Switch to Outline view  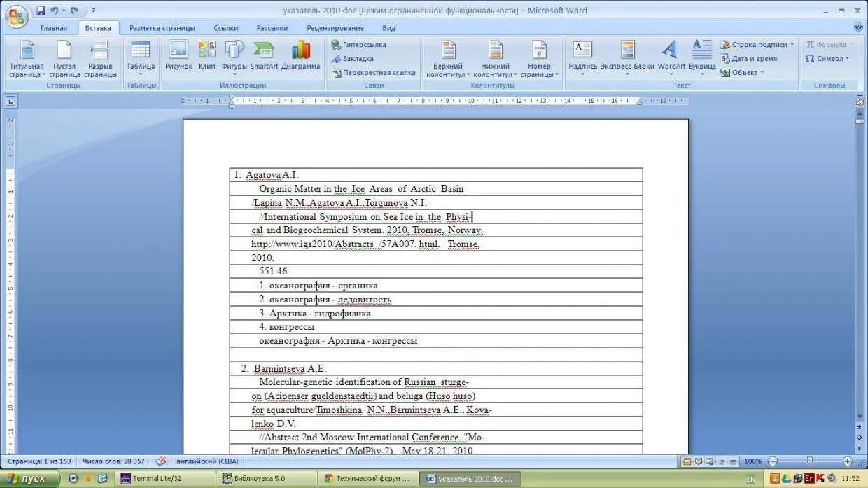click(721, 461)
